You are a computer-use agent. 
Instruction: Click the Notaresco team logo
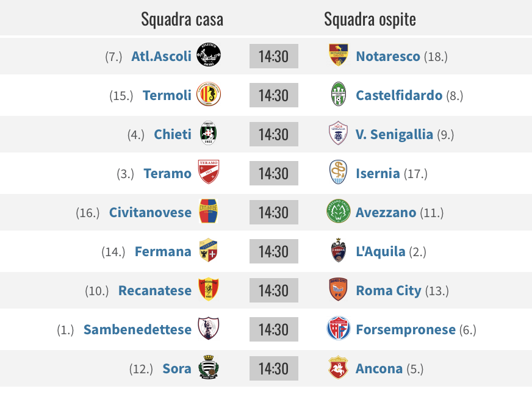pos(338,55)
